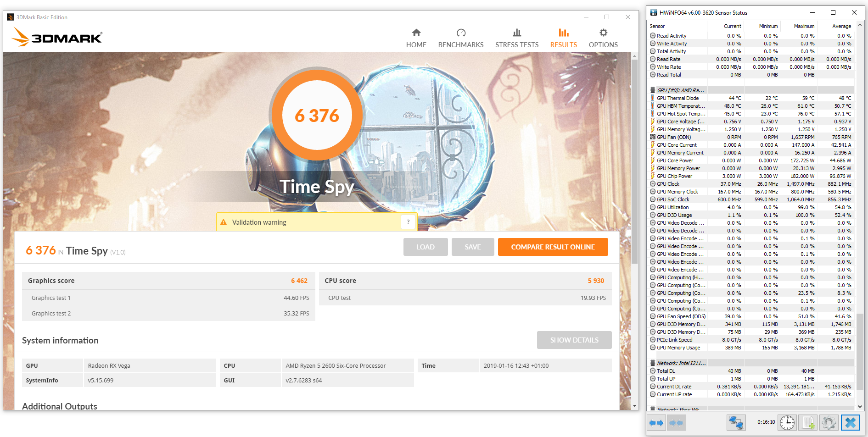The width and height of the screenshot is (868, 437).
Task: Click HWiNFO sensor list scroll down arrow
Action: (860, 406)
